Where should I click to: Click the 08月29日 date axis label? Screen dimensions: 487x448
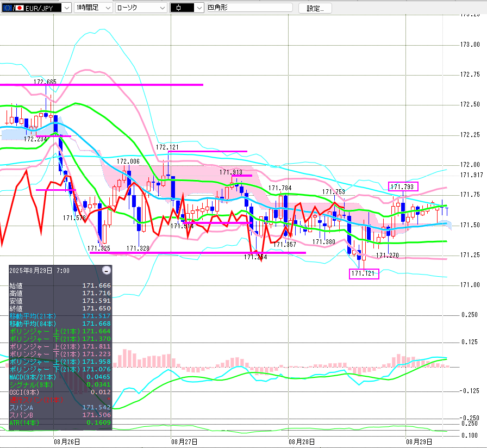point(419,442)
